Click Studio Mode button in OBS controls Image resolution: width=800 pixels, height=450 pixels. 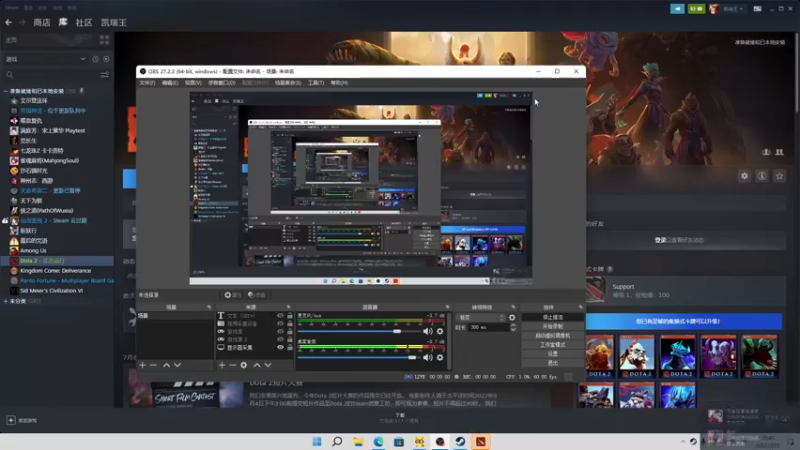[x=553, y=345]
